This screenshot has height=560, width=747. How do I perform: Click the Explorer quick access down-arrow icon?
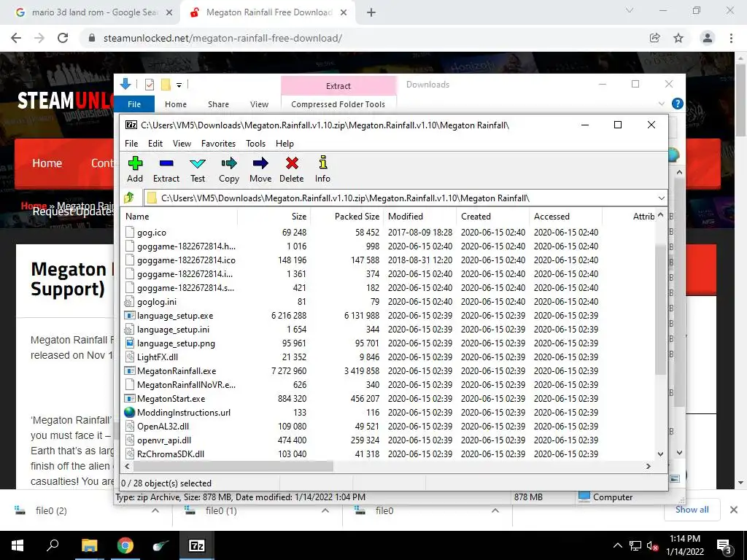[x=125, y=85]
